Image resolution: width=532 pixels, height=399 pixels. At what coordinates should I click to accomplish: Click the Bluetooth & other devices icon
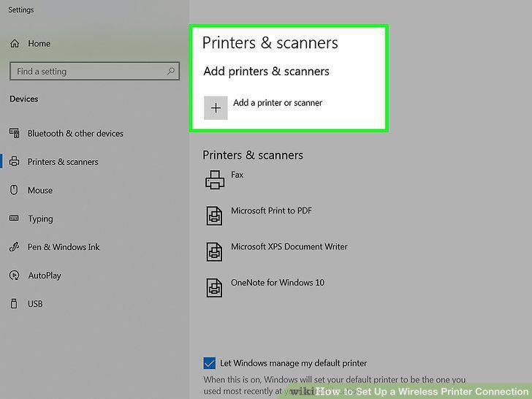(15, 133)
